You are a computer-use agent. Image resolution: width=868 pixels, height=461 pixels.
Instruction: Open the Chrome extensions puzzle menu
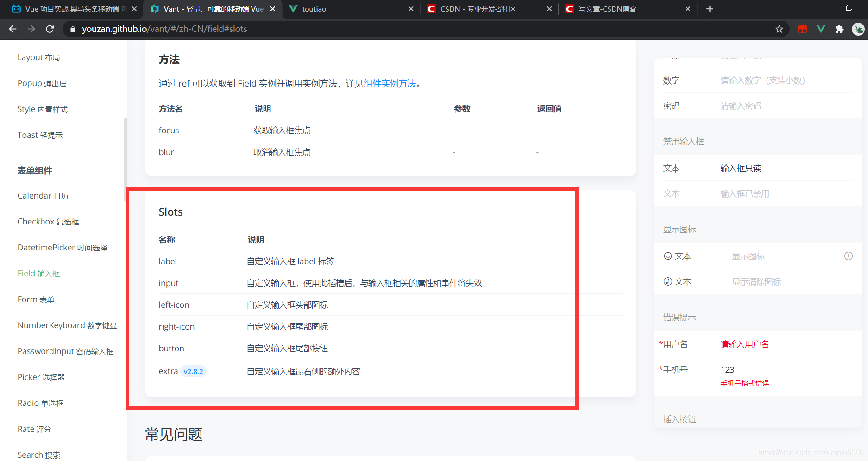point(839,29)
